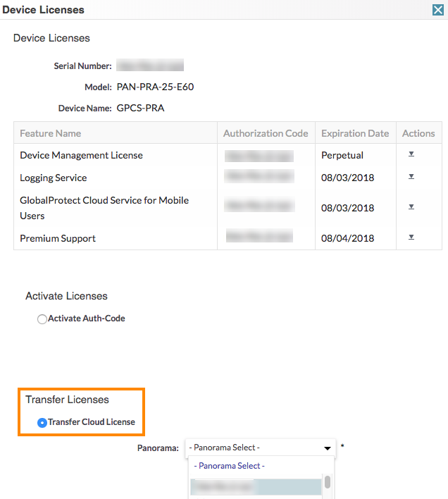Select the Transfer Cloud License radio button
This screenshot has width=448, height=499.
(42, 423)
